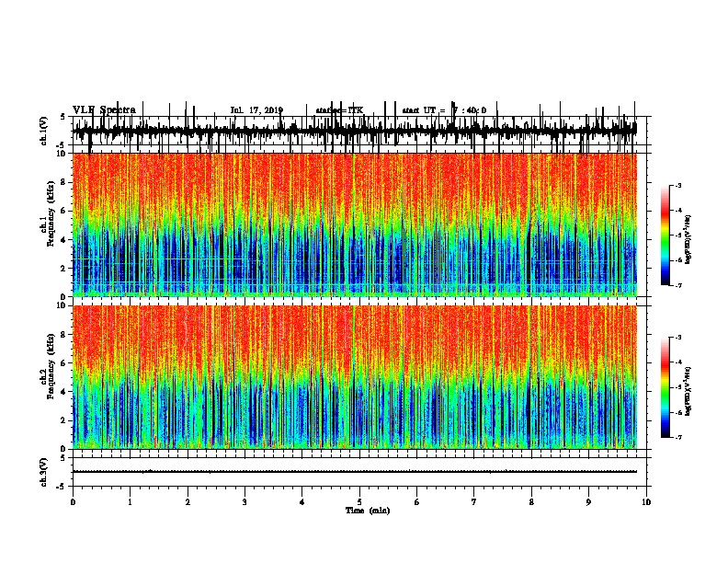Screen dimensions: 728x563
Task: Click time axis tick label "8"
Action: tap(531, 502)
